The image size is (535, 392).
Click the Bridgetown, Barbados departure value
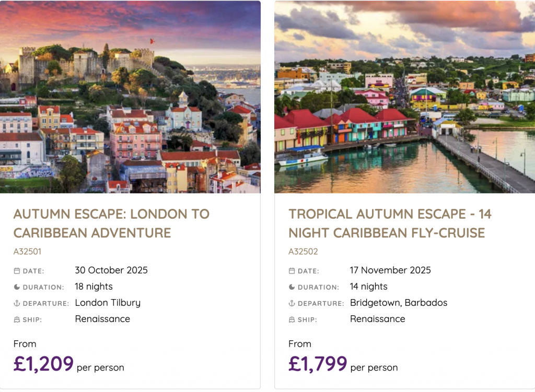[x=399, y=303]
